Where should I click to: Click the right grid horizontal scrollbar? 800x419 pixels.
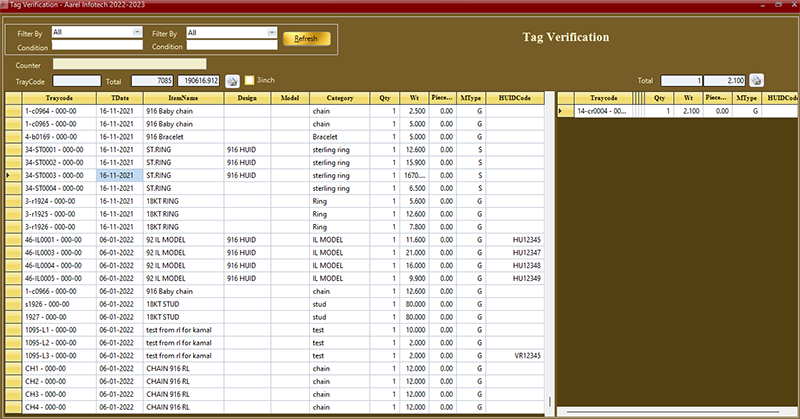[678, 411]
